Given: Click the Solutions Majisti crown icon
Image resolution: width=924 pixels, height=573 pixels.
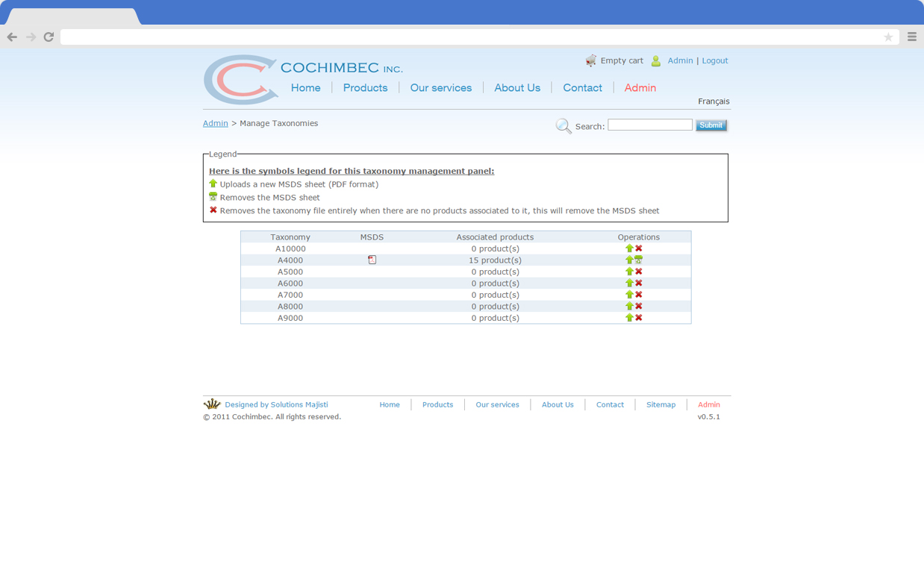Looking at the screenshot, I should click(212, 403).
